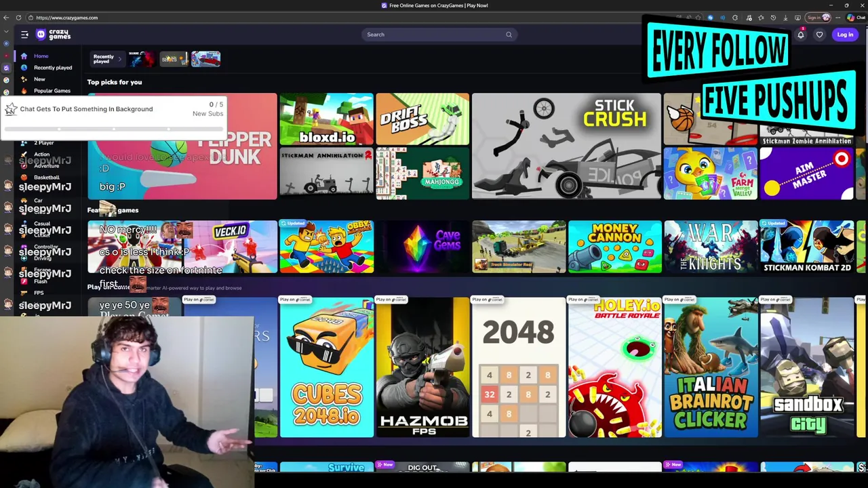The width and height of the screenshot is (868, 488).
Task: Open the Stickman Kombat 2D game tile
Action: click(806, 247)
